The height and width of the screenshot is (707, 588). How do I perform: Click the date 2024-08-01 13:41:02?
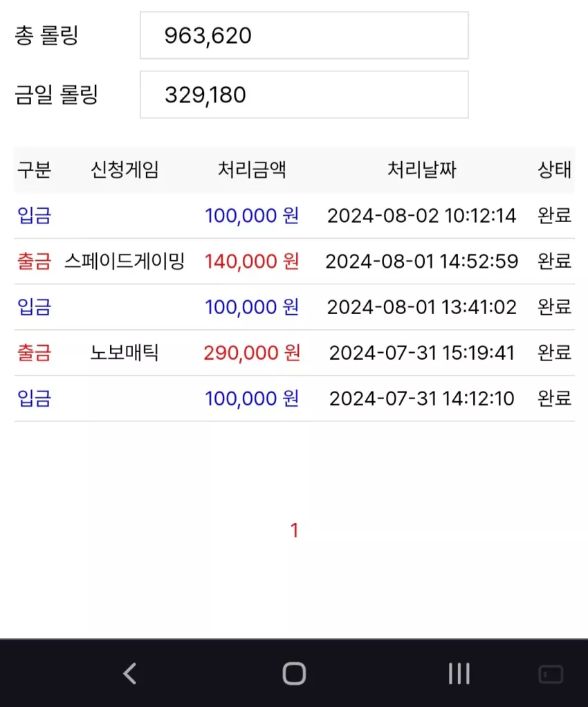point(421,307)
